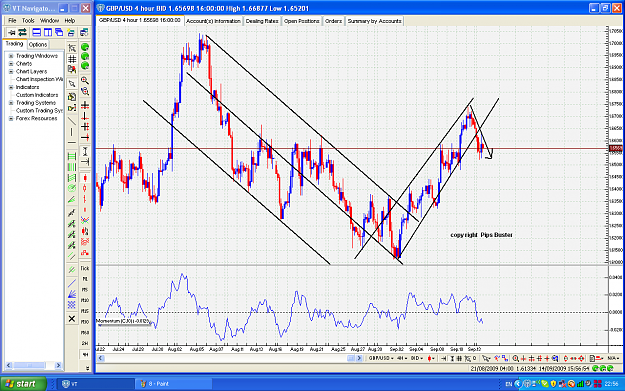This screenshot has width=625, height=391.
Task: Click the black X delete icon
Action: (x=72, y=318)
